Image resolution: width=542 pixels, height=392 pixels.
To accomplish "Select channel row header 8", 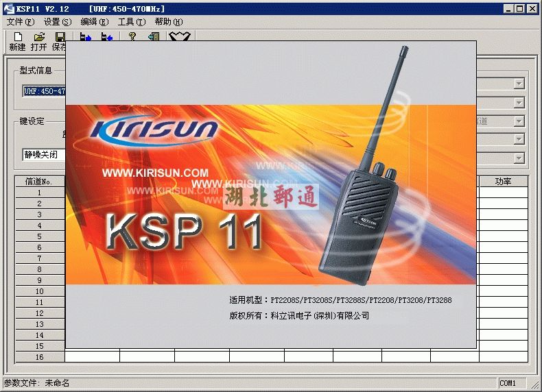I will pyautogui.click(x=40, y=269).
